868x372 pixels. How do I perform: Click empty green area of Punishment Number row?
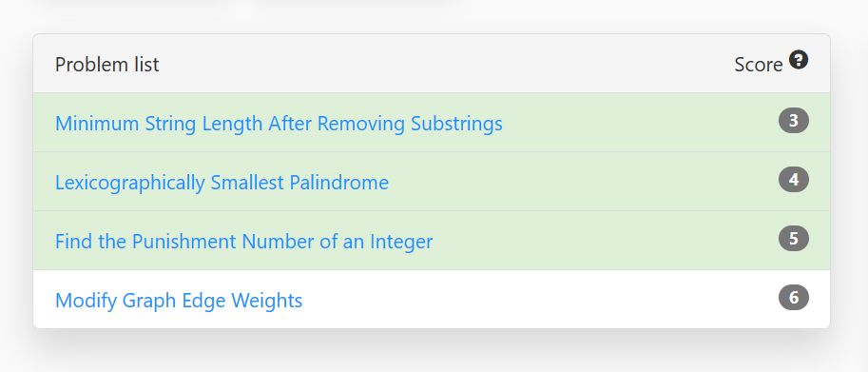(x=604, y=241)
